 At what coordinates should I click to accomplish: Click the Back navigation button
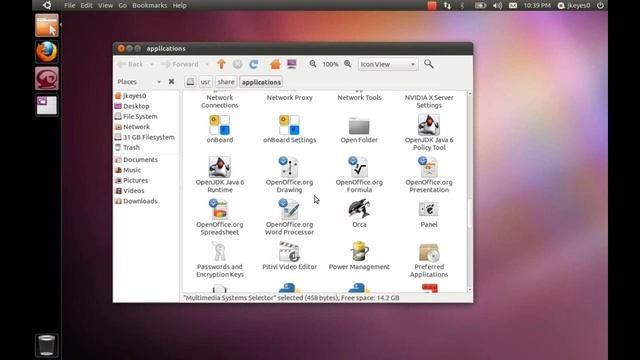[x=131, y=64]
